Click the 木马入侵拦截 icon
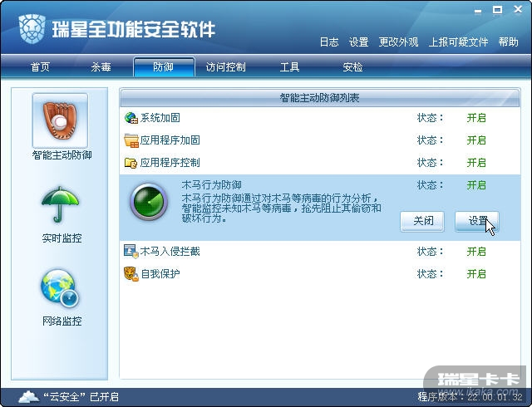The height and width of the screenshot is (407, 532). point(131,252)
